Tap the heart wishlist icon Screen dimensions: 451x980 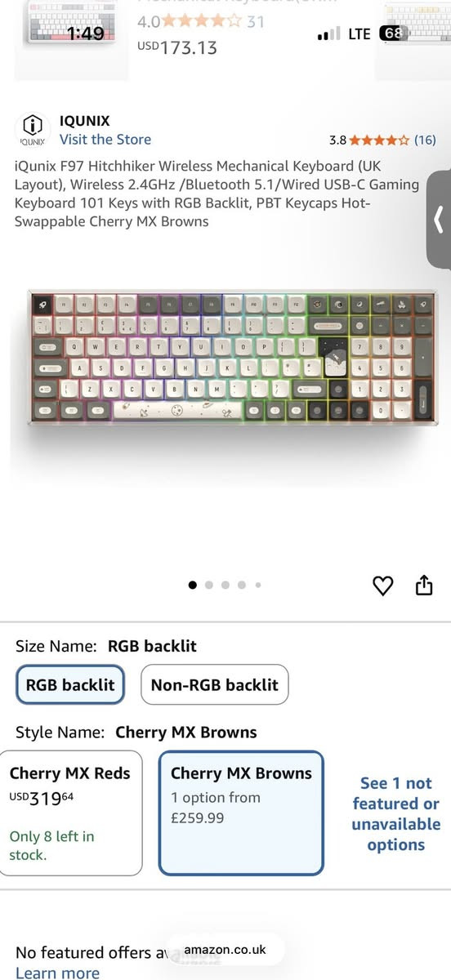tap(382, 586)
